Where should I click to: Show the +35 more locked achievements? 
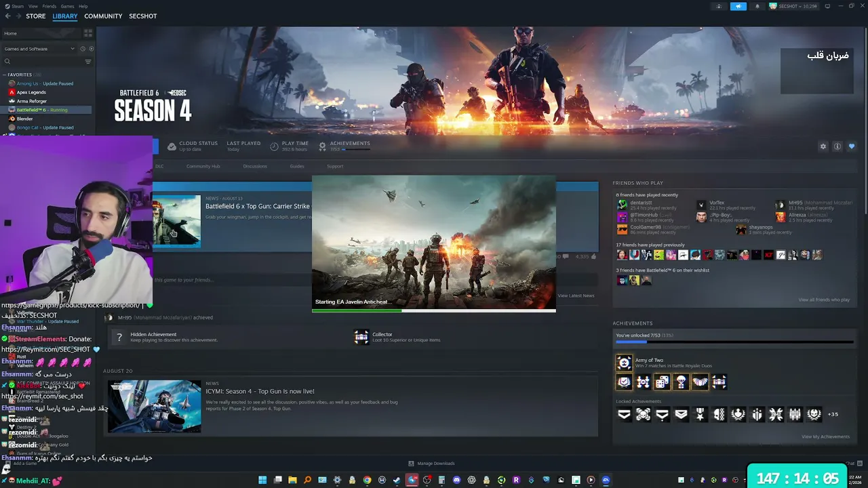pyautogui.click(x=833, y=414)
